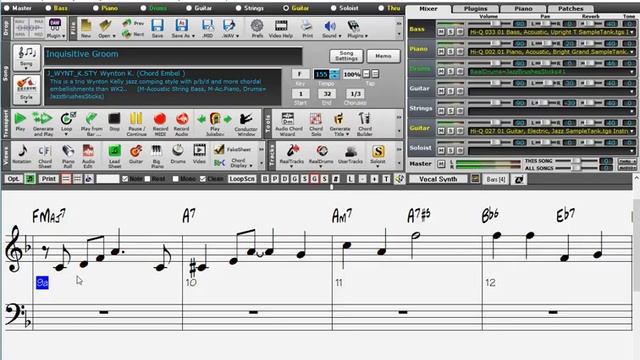This screenshot has width=640, height=360.
Task: Select the Bass track radio button
Action: point(48,8)
